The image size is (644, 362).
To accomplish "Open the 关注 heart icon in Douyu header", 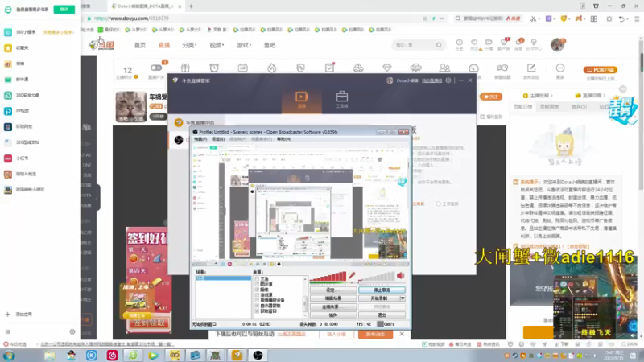I will 474,43.
